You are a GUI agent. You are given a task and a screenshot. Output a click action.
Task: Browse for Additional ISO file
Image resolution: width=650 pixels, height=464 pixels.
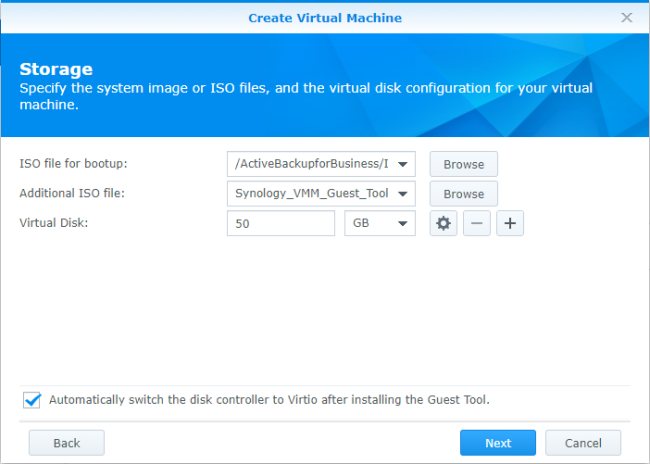[463, 194]
